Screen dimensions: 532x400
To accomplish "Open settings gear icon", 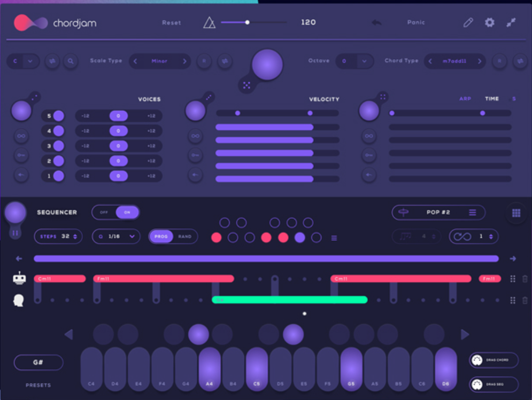I will (489, 22).
